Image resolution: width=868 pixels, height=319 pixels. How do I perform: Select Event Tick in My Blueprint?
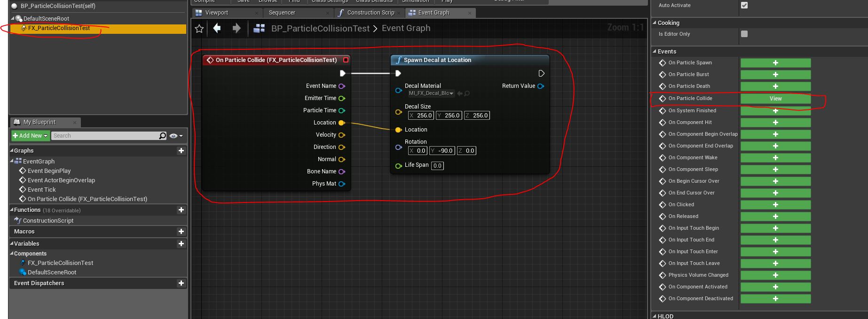point(41,190)
